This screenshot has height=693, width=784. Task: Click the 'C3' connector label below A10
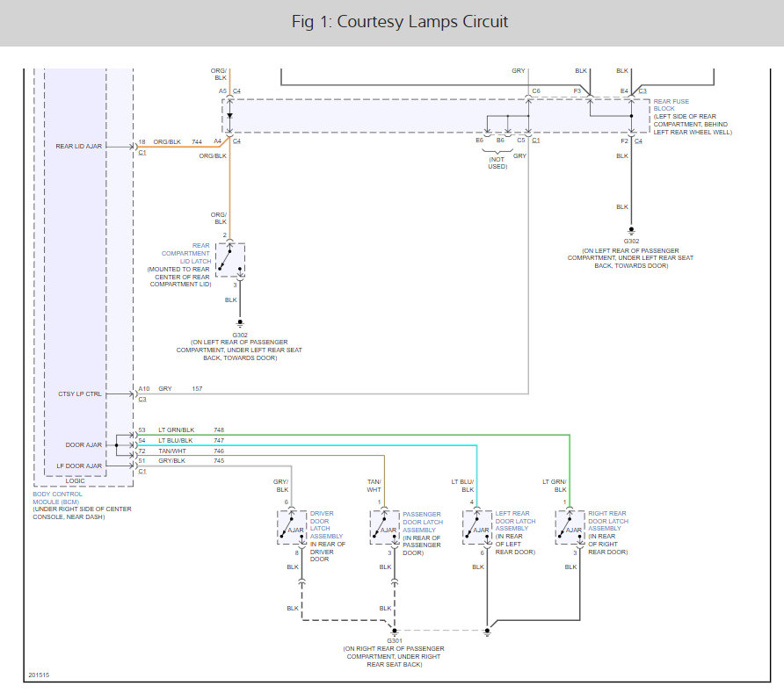click(x=142, y=400)
